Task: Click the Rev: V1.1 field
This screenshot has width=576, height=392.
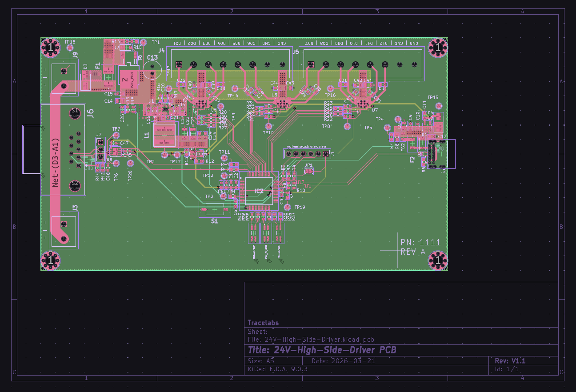Action: pos(508,361)
